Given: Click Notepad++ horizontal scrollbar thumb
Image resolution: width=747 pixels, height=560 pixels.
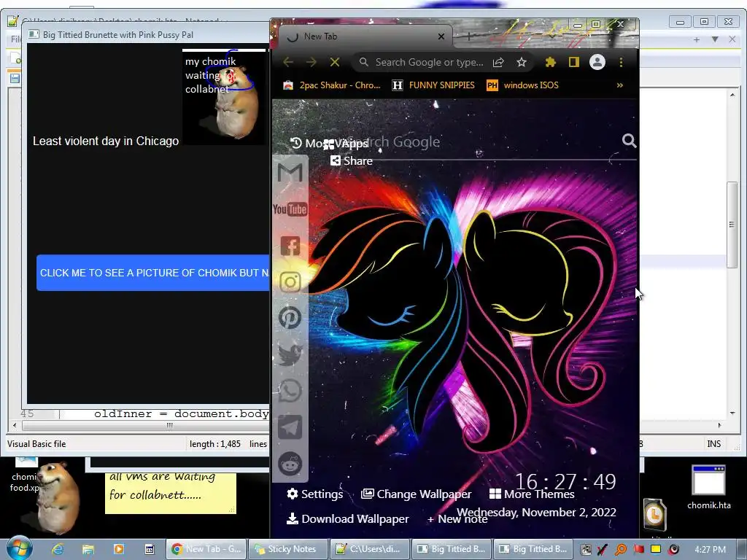Looking at the screenshot, I should click(169, 425).
